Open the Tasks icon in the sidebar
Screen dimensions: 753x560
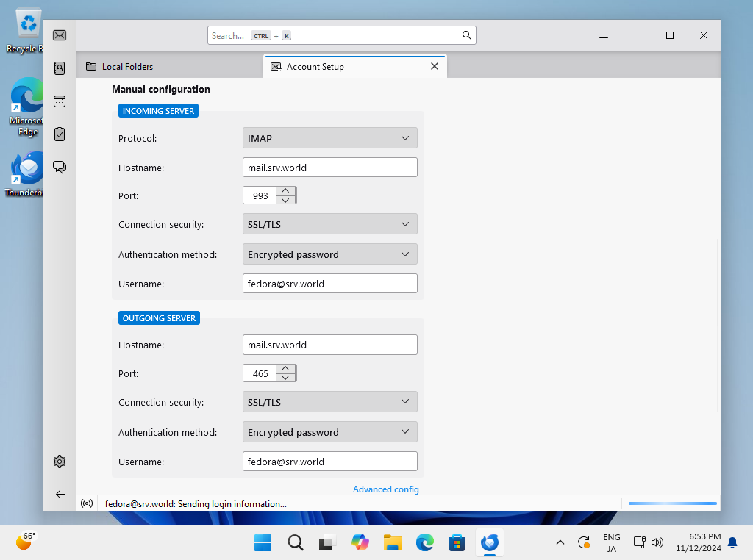[59, 134]
